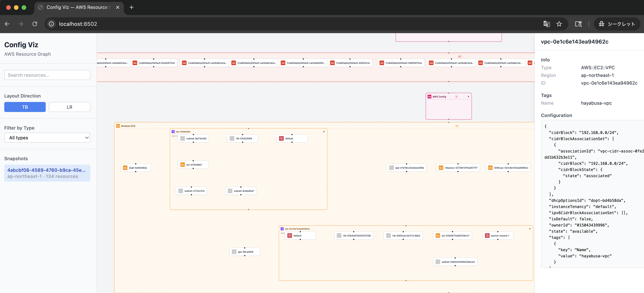Click the 14 count badge on Amazon EC2
The height and width of the screenshot is (293, 644).
coord(457,126)
